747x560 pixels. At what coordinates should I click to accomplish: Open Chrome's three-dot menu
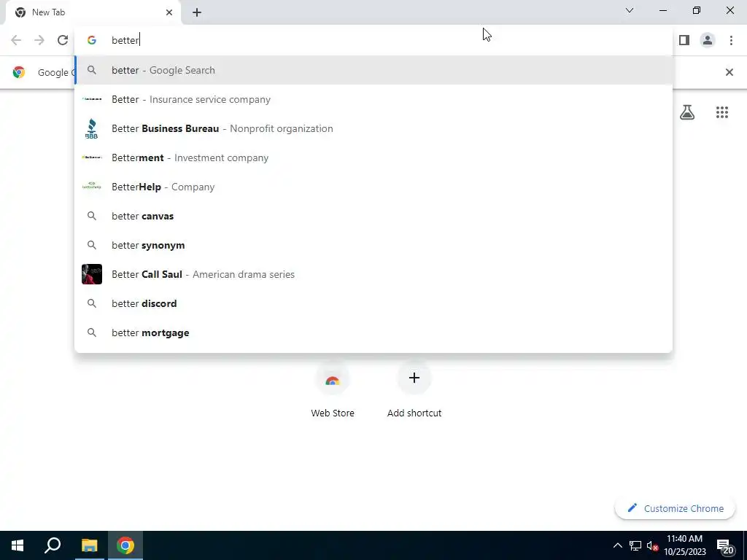click(x=731, y=40)
